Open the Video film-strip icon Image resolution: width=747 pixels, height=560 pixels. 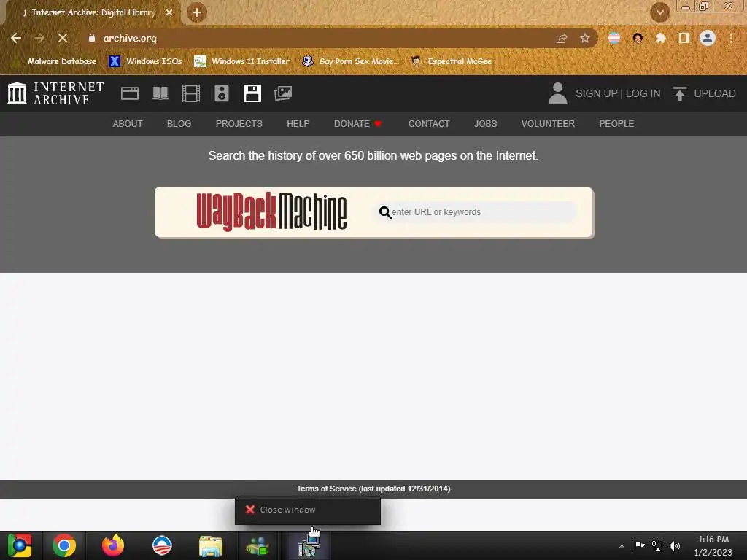tap(191, 93)
